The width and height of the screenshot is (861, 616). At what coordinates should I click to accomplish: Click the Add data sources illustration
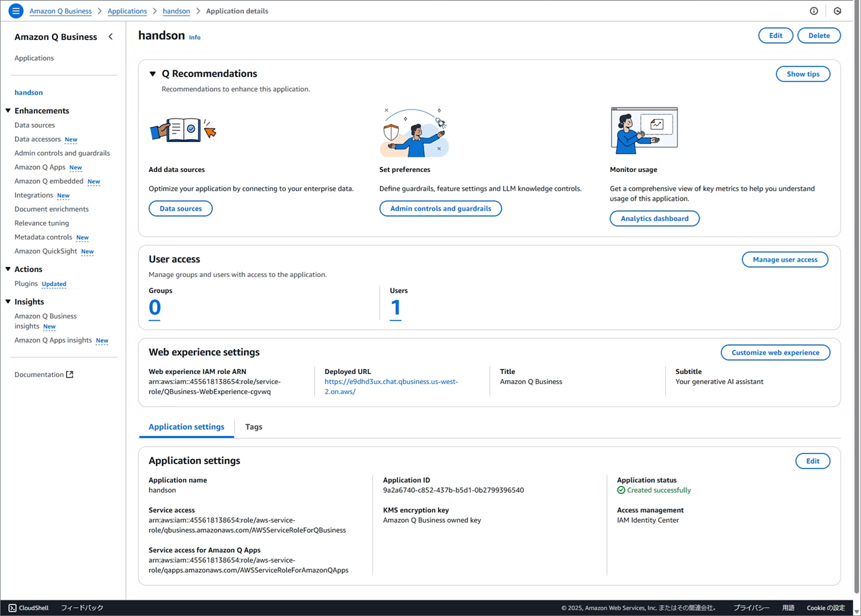click(x=183, y=130)
